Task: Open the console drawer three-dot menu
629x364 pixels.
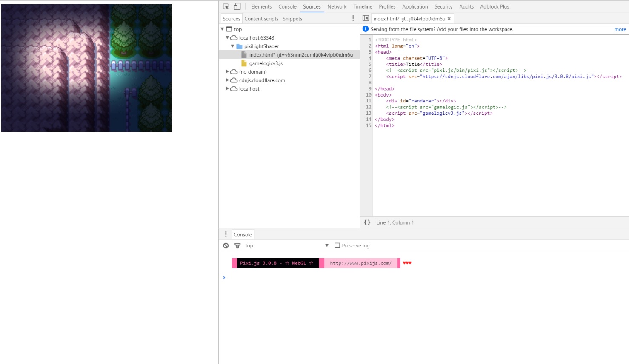Action: click(x=226, y=234)
